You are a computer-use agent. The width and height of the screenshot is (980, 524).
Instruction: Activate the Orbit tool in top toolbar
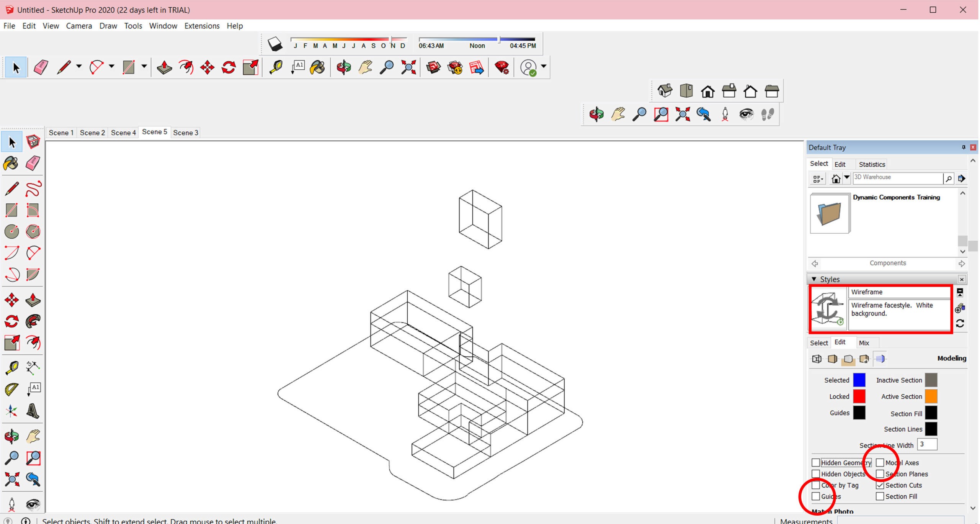[x=343, y=67]
